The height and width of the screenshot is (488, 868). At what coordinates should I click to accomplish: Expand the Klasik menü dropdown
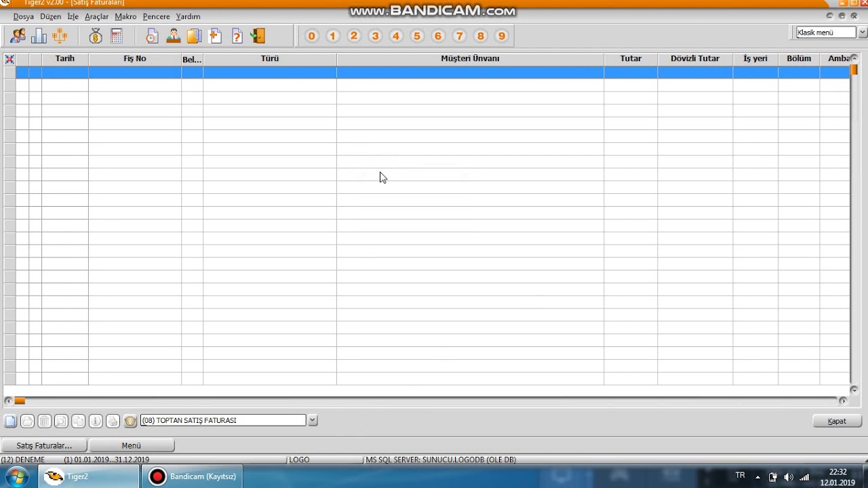point(863,32)
